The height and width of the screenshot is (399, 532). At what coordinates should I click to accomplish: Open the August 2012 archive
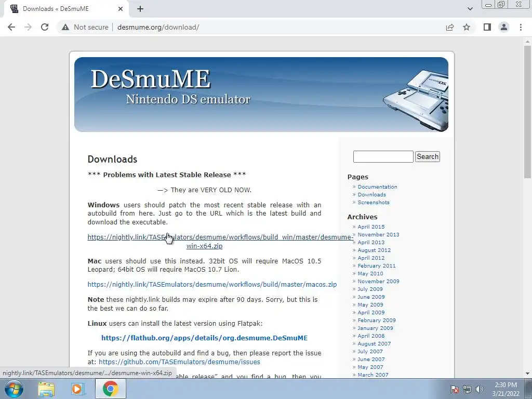[374, 250]
